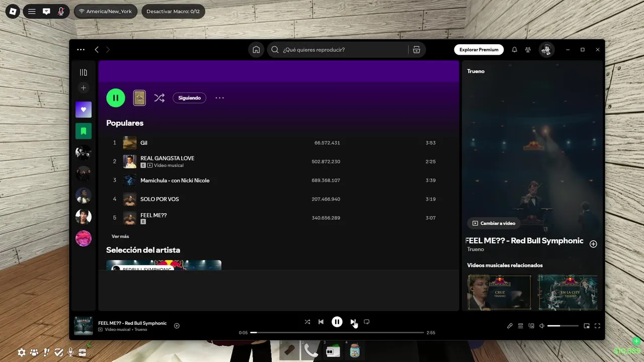644x362 pixels.
Task: Open the hamburger menu in Roblox top bar
Action: point(32,11)
